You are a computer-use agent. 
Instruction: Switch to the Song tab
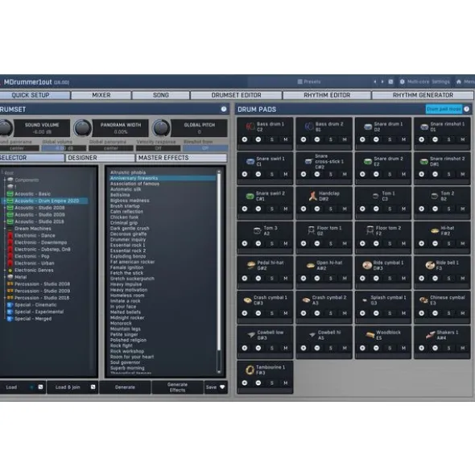coord(161,95)
